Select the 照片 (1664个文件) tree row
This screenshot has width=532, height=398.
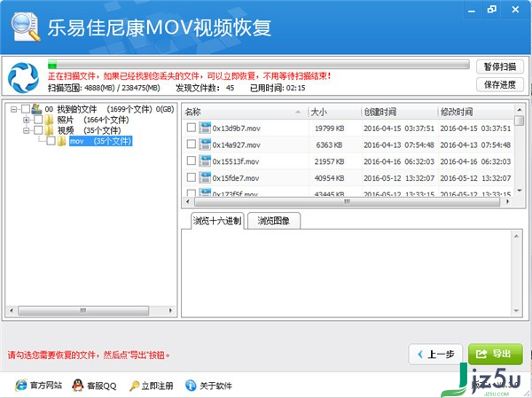click(92, 120)
